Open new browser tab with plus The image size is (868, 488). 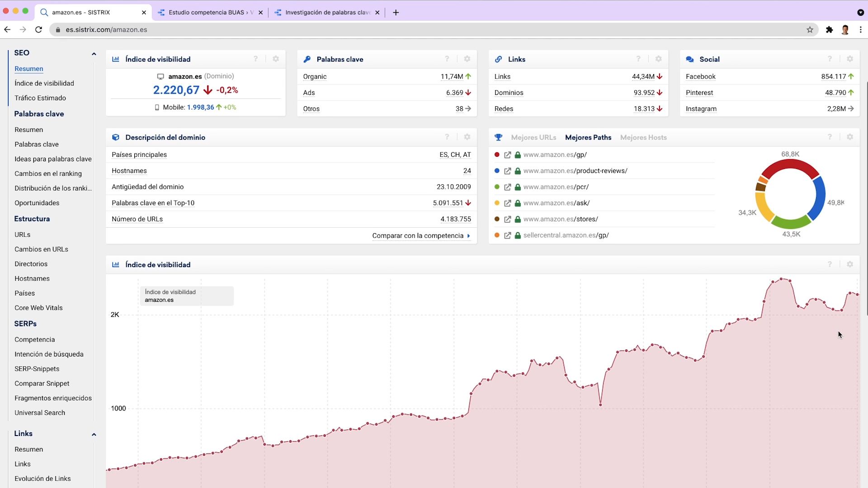(x=396, y=12)
